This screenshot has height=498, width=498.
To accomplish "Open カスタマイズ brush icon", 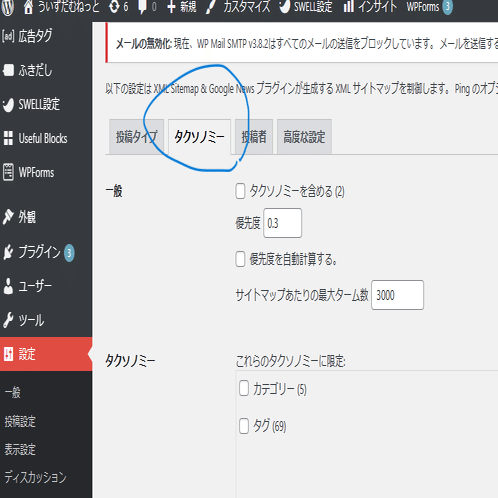I will click(x=211, y=7).
